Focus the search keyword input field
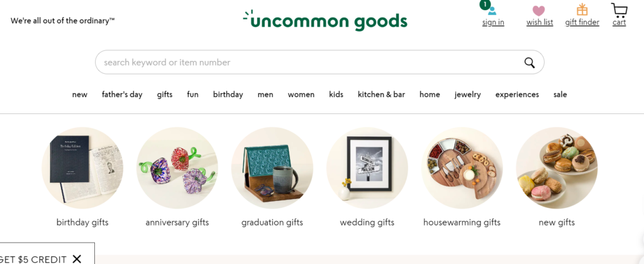The width and height of the screenshot is (644, 264). coord(308,62)
